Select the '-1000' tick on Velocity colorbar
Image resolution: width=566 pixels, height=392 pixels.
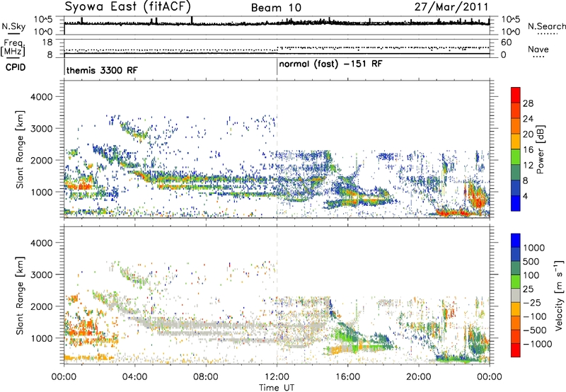click(537, 344)
